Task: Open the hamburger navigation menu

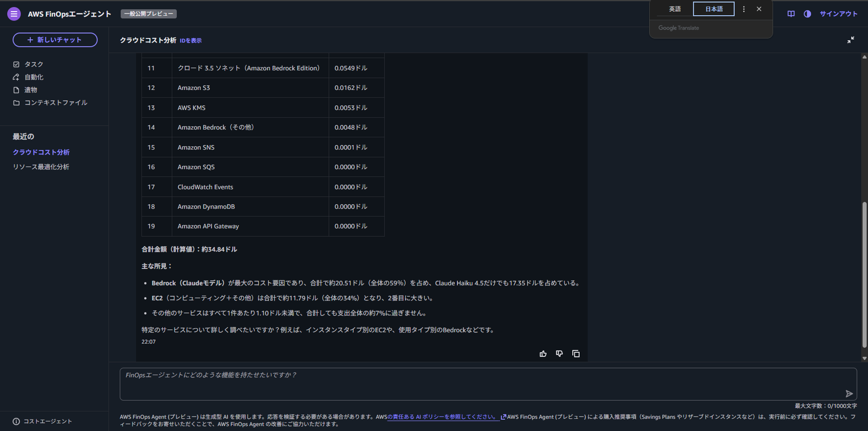Action: (14, 14)
